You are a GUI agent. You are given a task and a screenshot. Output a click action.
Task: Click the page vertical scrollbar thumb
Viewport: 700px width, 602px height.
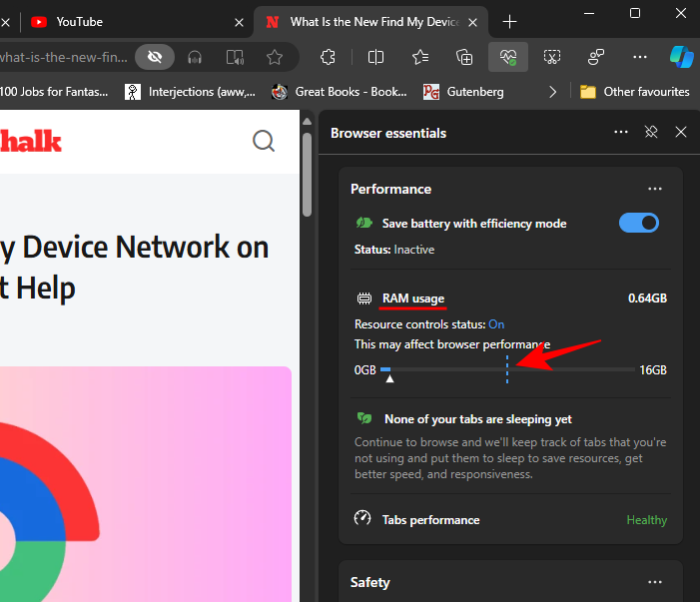pos(307,175)
